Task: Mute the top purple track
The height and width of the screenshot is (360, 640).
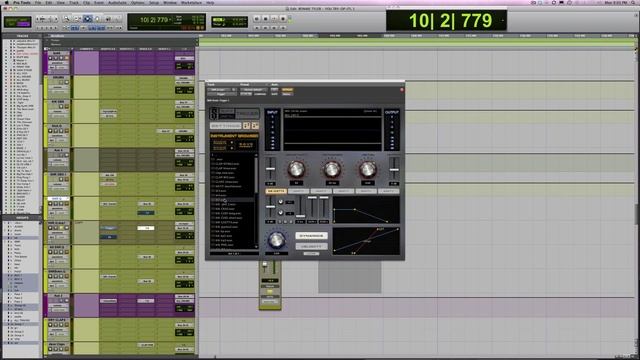Action: tap(67, 58)
